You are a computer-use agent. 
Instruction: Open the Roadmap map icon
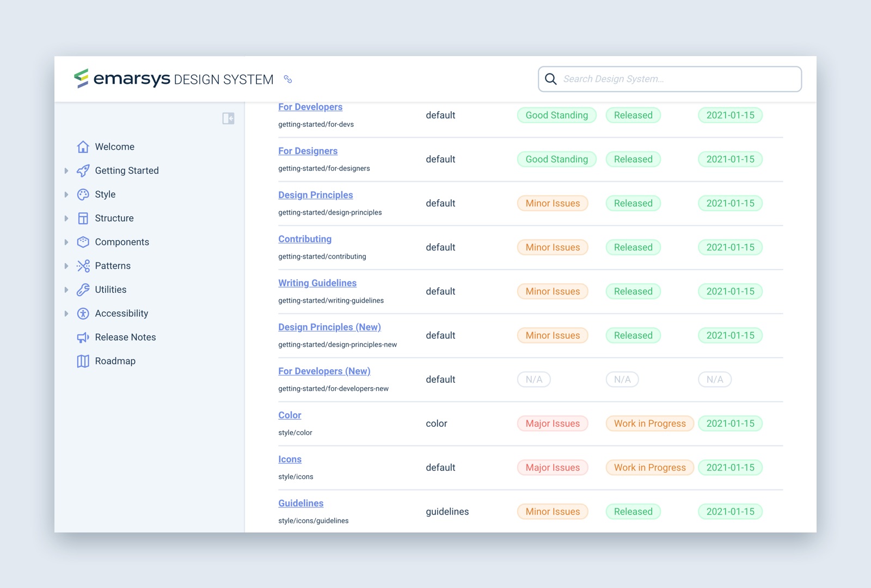click(83, 360)
